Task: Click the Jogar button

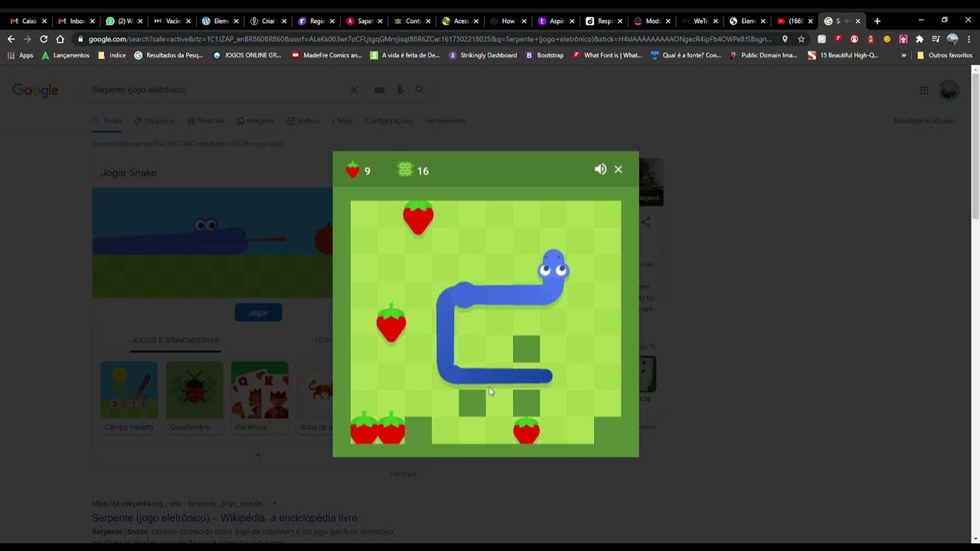Action: click(258, 312)
